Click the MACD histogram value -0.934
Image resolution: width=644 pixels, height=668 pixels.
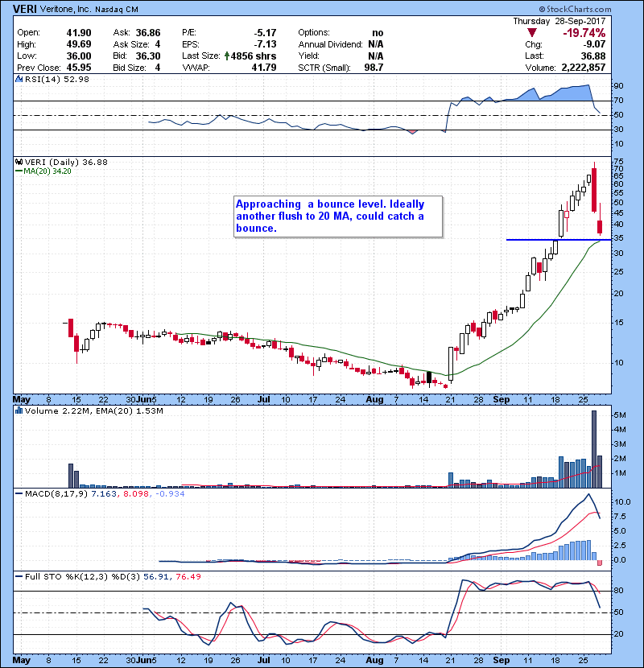coord(170,494)
